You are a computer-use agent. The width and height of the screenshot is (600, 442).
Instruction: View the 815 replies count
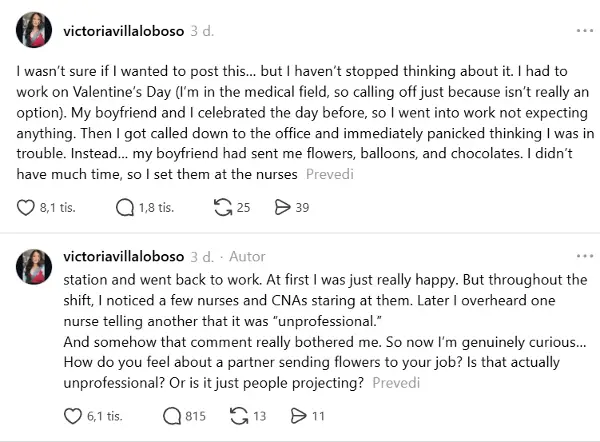195,416
